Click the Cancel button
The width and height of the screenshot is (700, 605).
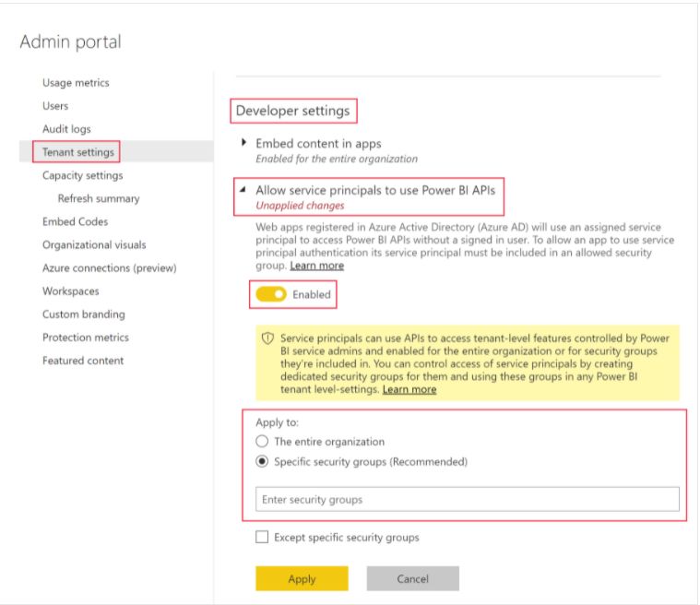[413, 578]
